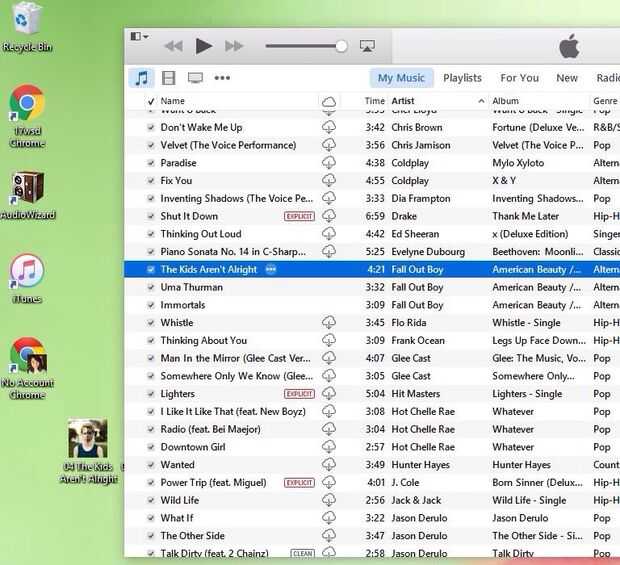
Task: Download Man In the Mirror from iCloud
Action: [x=329, y=358]
